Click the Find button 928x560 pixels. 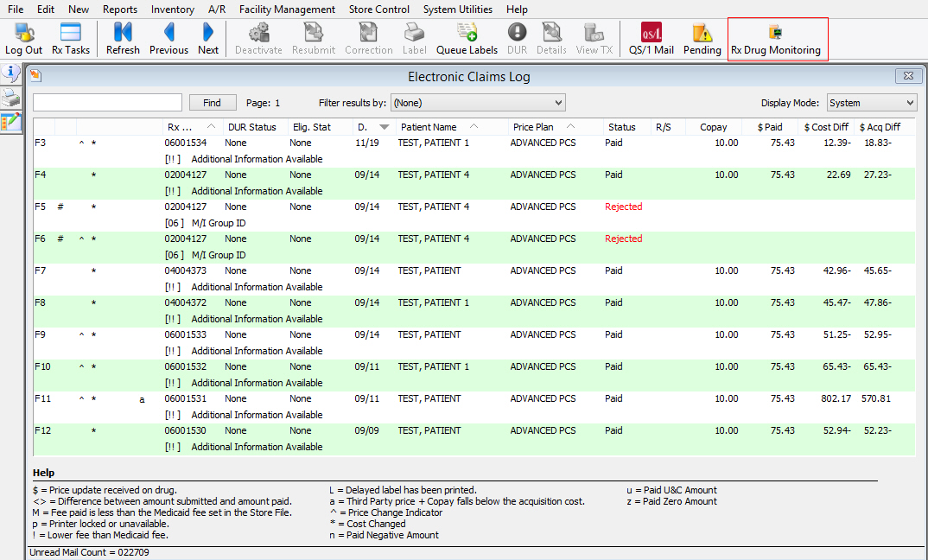[x=212, y=103]
